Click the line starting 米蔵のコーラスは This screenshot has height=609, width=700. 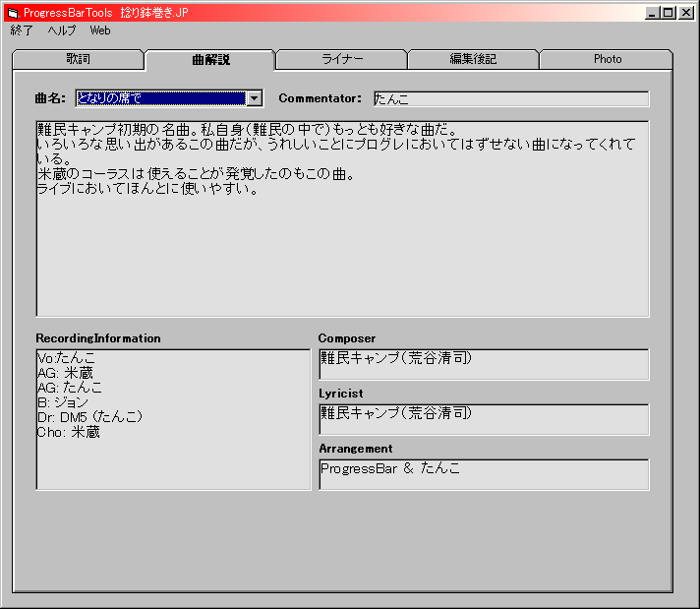pyautogui.click(x=197, y=174)
